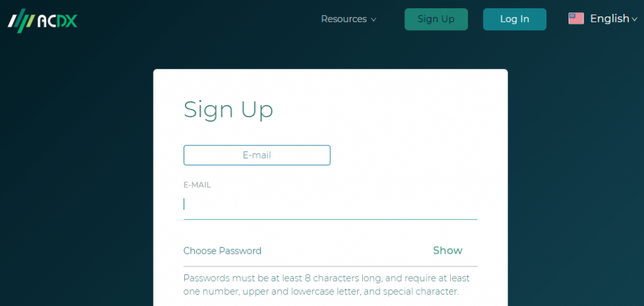Click the password requirements hint text
The height and width of the screenshot is (306, 644).
tap(326, 285)
